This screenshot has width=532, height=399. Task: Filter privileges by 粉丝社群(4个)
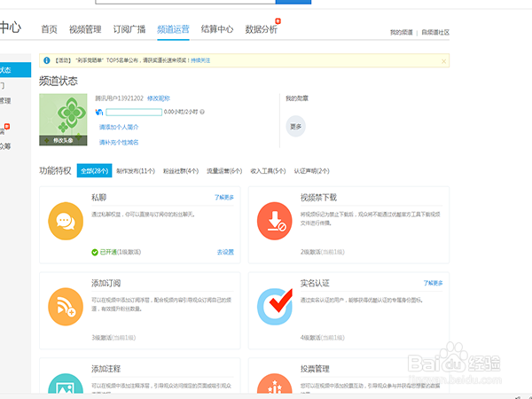(181, 171)
